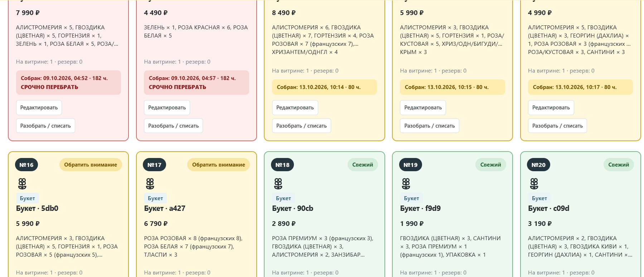Click Редактировать on the 4 990 ₽ card
Image resolution: width=644 pixels, height=277 pixels.
(x=551, y=108)
